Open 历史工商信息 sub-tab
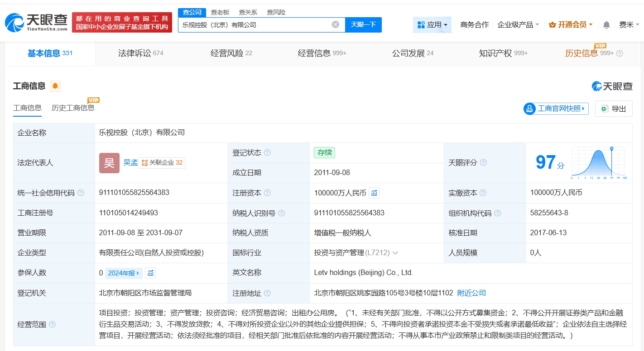The image size is (644, 351). tap(73, 108)
